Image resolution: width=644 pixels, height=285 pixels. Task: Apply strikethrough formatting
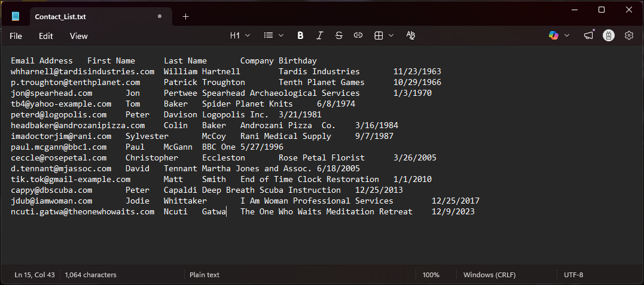[x=339, y=36]
